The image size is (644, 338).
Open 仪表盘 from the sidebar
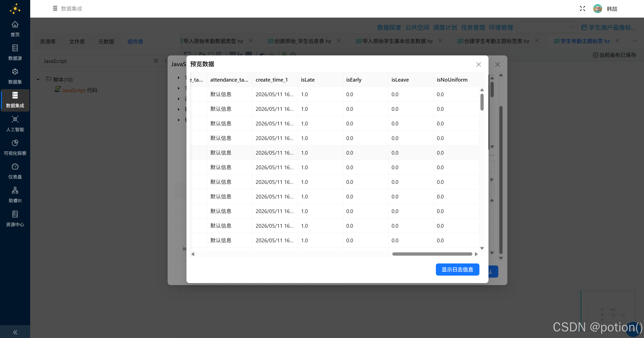(x=15, y=171)
